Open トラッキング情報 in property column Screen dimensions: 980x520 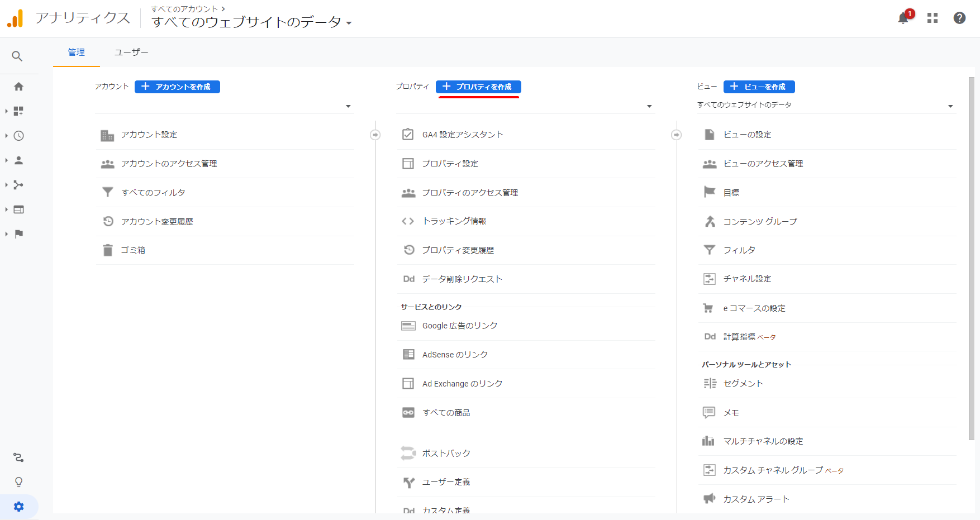[454, 221]
